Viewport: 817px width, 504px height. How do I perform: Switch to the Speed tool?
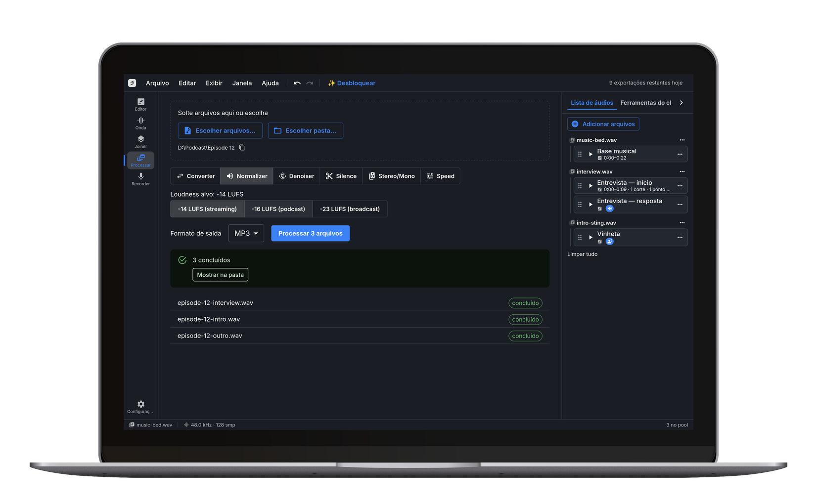point(441,176)
